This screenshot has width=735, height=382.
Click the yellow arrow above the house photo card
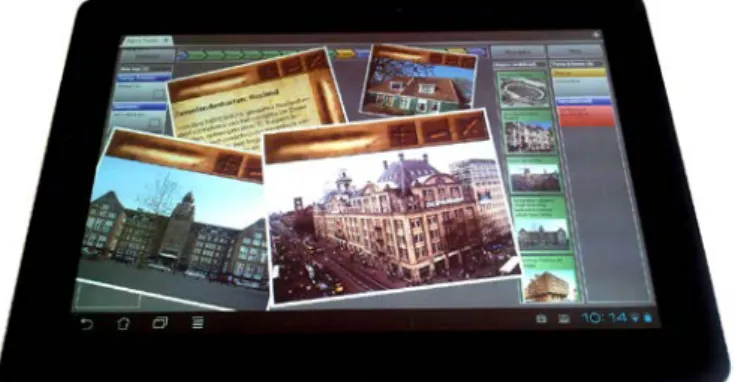(x=458, y=51)
